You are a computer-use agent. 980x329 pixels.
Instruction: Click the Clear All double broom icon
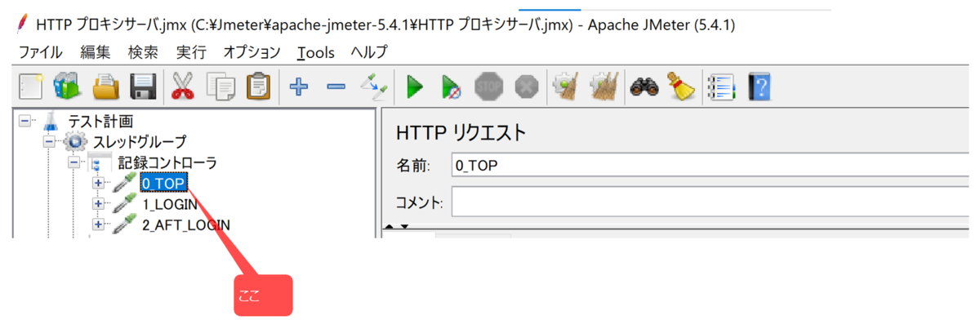click(x=604, y=86)
